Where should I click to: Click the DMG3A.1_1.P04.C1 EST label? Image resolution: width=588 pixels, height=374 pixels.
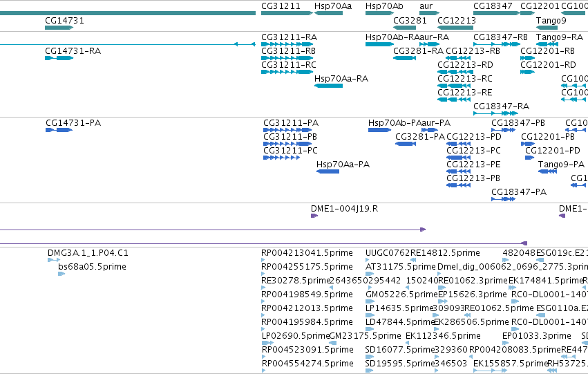coord(88,253)
